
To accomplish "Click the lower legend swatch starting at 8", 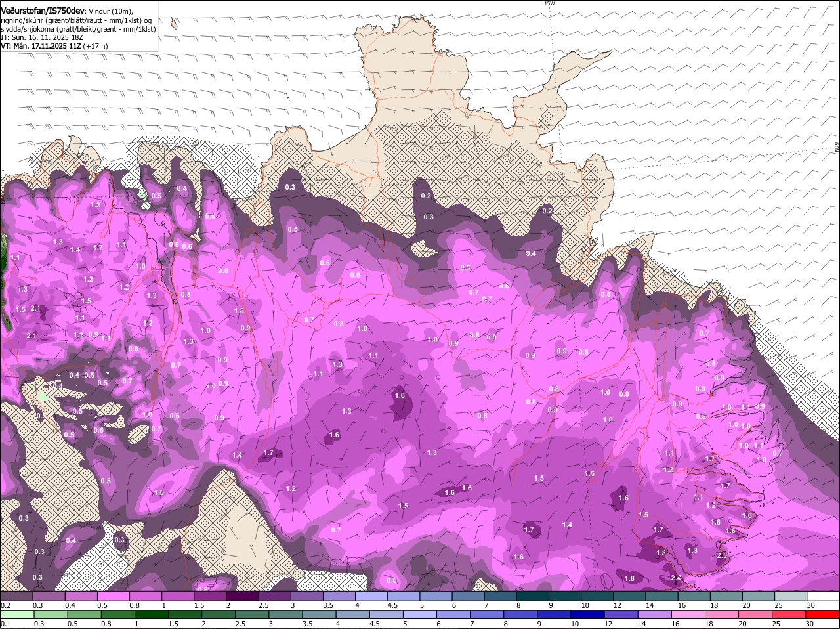I will pos(521,615).
